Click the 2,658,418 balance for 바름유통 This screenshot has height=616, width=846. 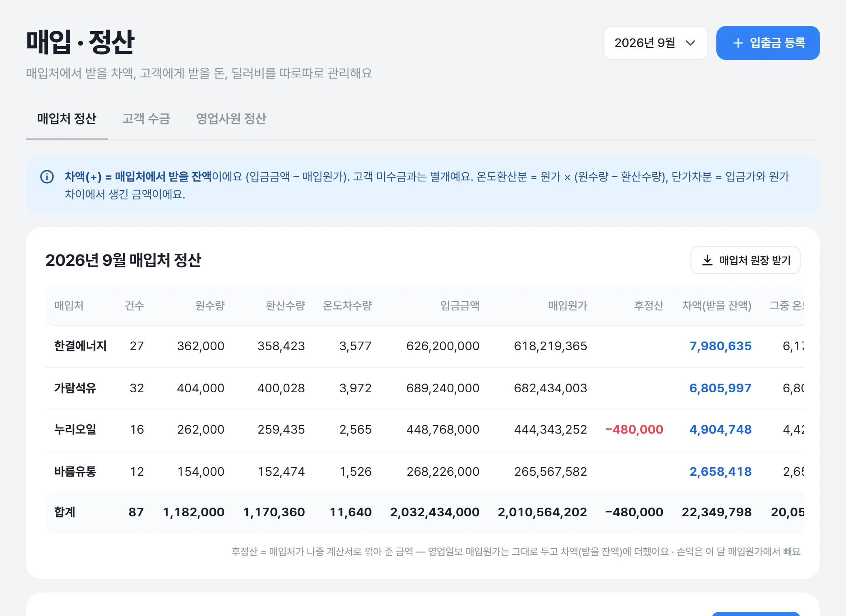[x=720, y=472]
